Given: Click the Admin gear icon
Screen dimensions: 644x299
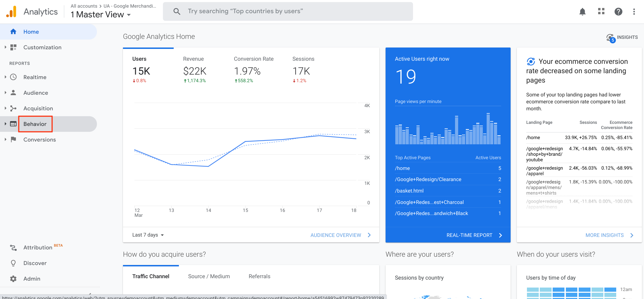Looking at the screenshot, I should coord(13,279).
